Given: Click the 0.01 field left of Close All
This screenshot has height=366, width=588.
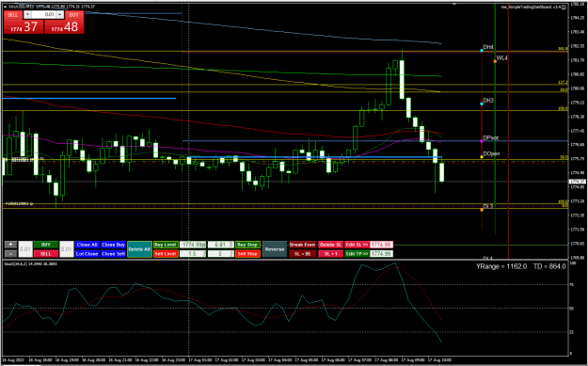Looking at the screenshot, I should [x=67, y=249].
